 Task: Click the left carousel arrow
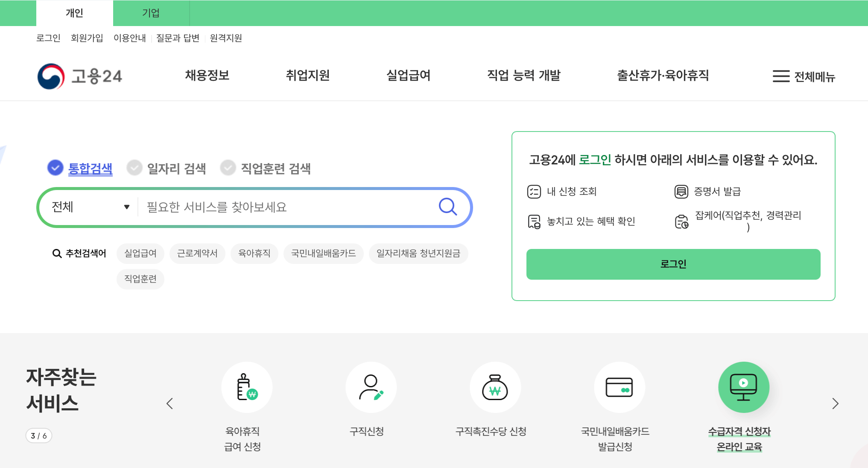pos(170,403)
